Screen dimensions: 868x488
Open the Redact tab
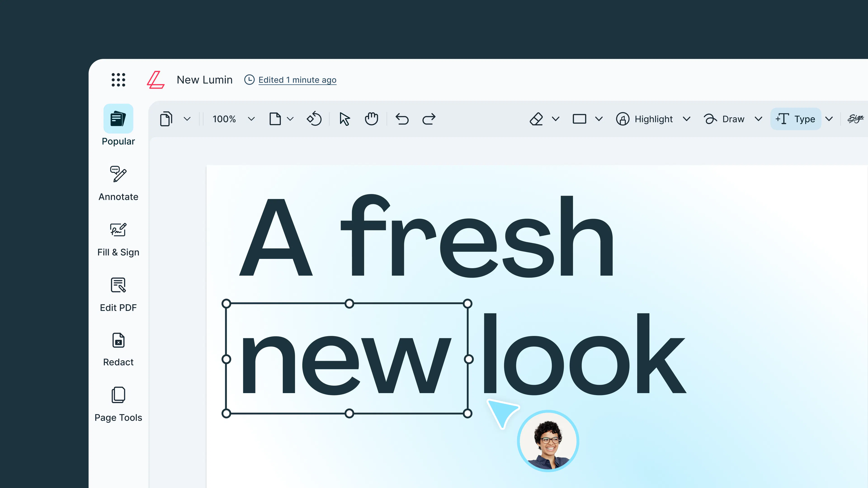(118, 349)
